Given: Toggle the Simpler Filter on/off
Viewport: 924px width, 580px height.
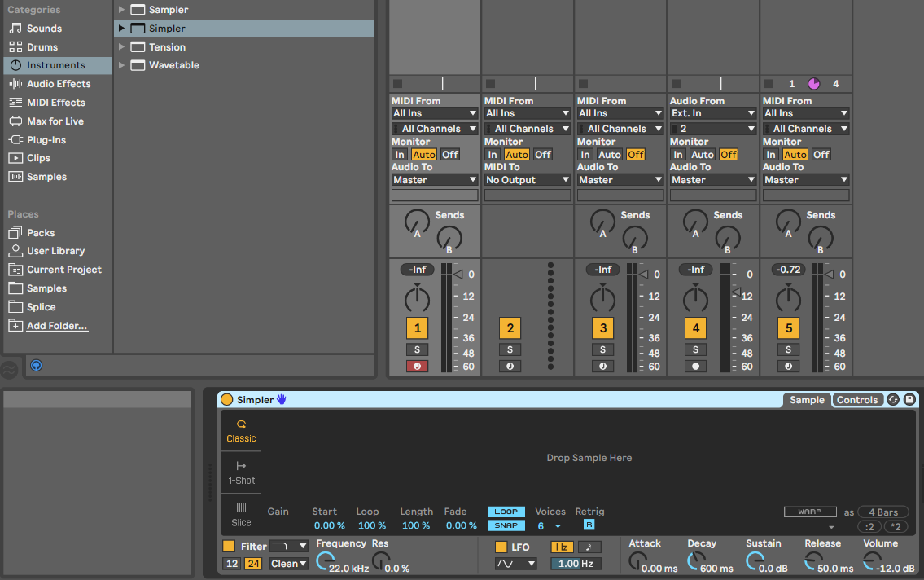Looking at the screenshot, I should pos(229,547).
